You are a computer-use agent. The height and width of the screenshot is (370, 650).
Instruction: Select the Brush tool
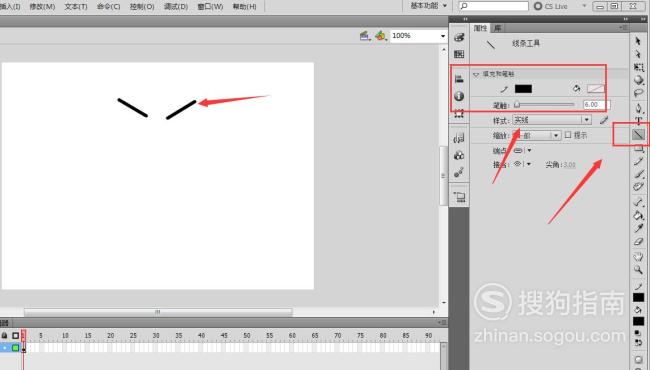coord(638,174)
